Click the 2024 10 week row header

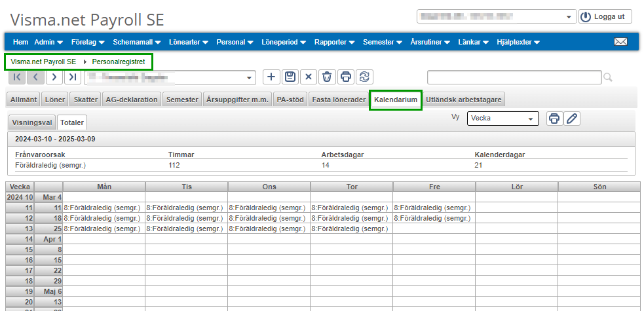coord(20,197)
